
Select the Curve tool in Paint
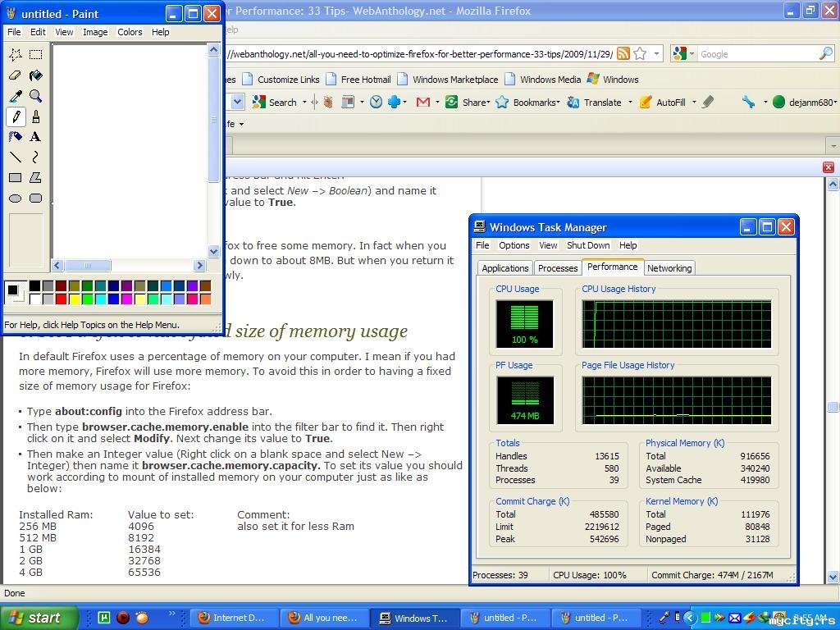coord(35,157)
